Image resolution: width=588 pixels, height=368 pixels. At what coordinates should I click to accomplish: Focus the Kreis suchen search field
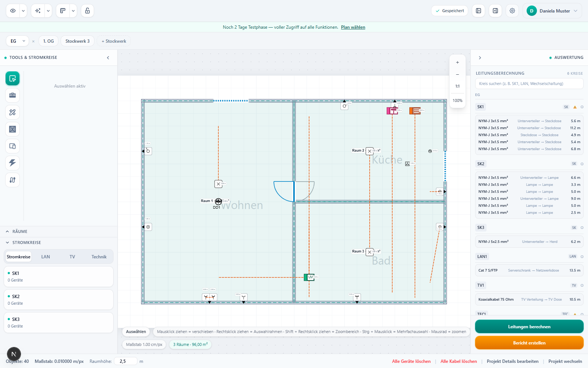(529, 84)
